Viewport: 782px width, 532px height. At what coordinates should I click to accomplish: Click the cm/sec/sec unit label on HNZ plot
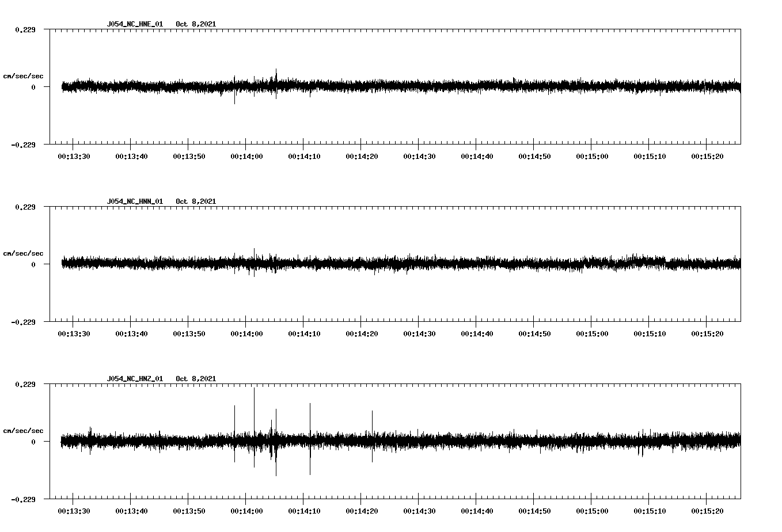coord(23,431)
